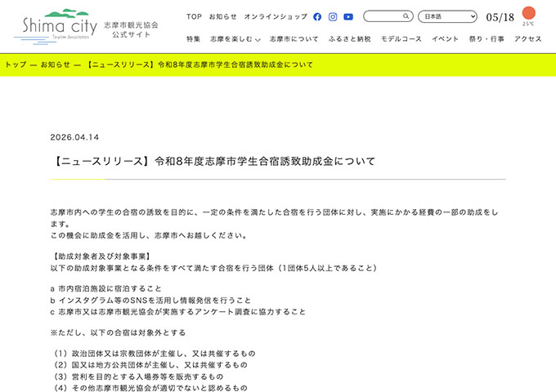Click the search magnifier icon
Screen dimensions: 556x392
click(x=406, y=16)
